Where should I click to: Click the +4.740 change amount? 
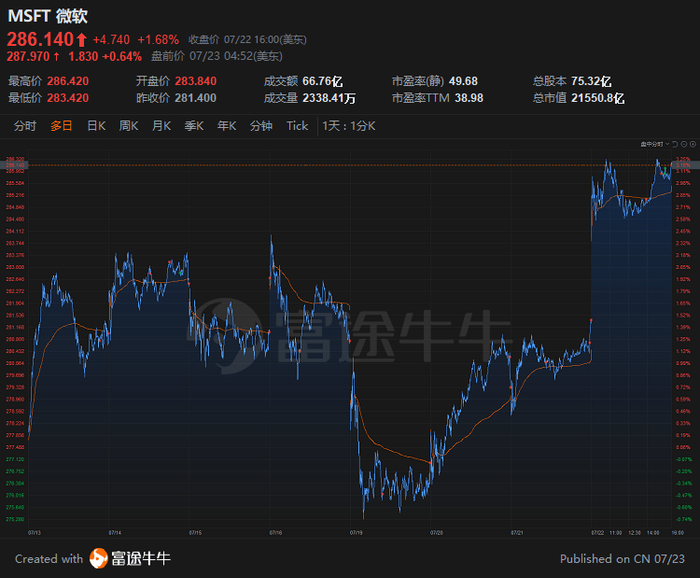coord(111,40)
